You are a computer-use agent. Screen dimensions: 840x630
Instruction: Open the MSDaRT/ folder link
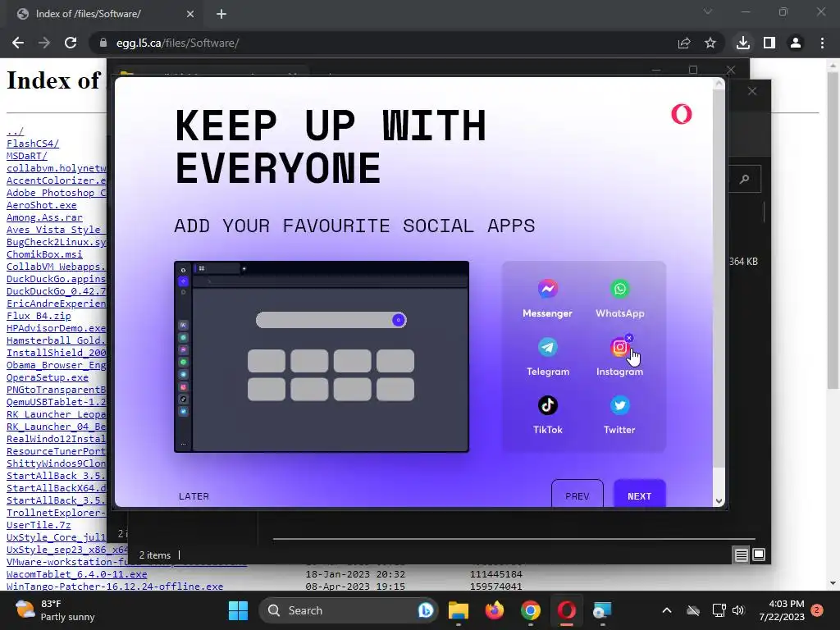[x=27, y=156]
